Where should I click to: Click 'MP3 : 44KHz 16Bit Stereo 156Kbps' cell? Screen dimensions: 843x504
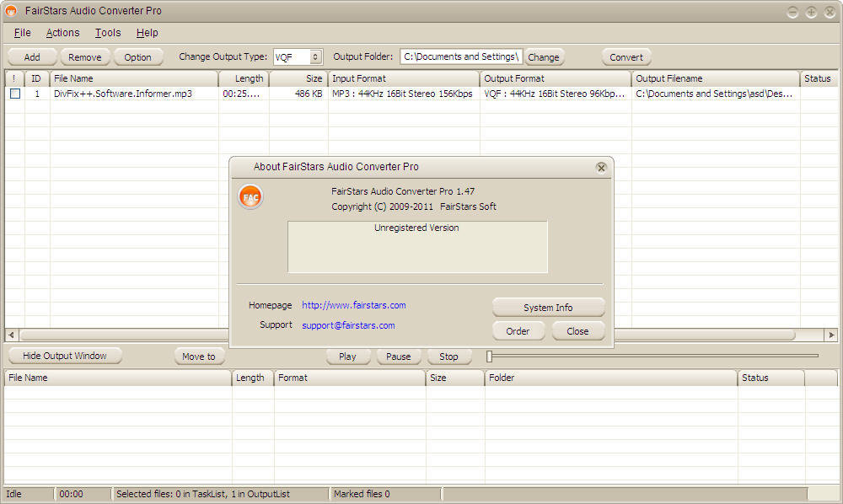coord(403,94)
